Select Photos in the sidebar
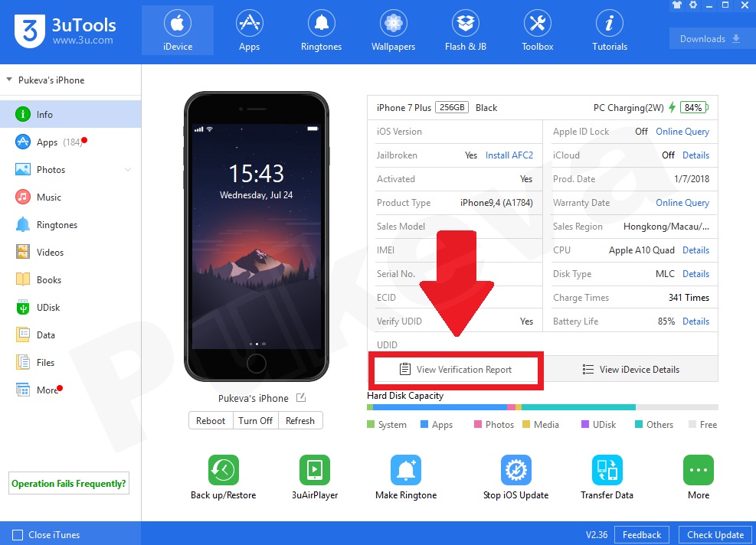756x545 pixels. click(70, 170)
